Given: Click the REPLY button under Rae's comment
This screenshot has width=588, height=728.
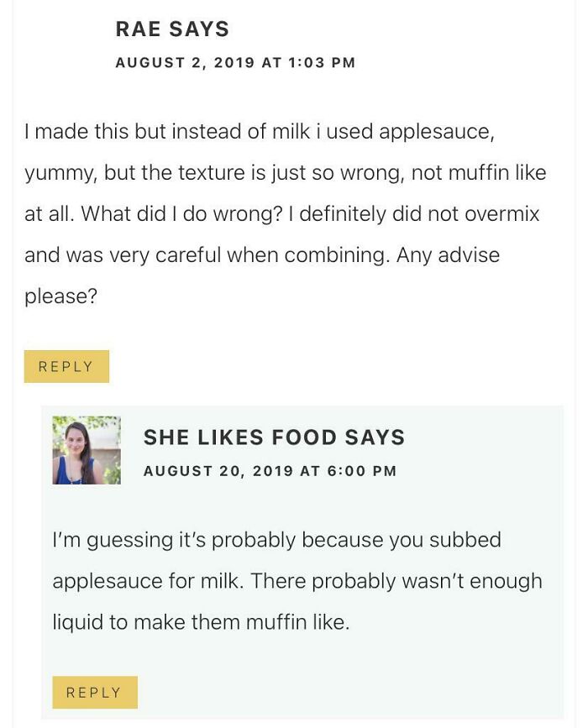Looking at the screenshot, I should pos(66,365).
